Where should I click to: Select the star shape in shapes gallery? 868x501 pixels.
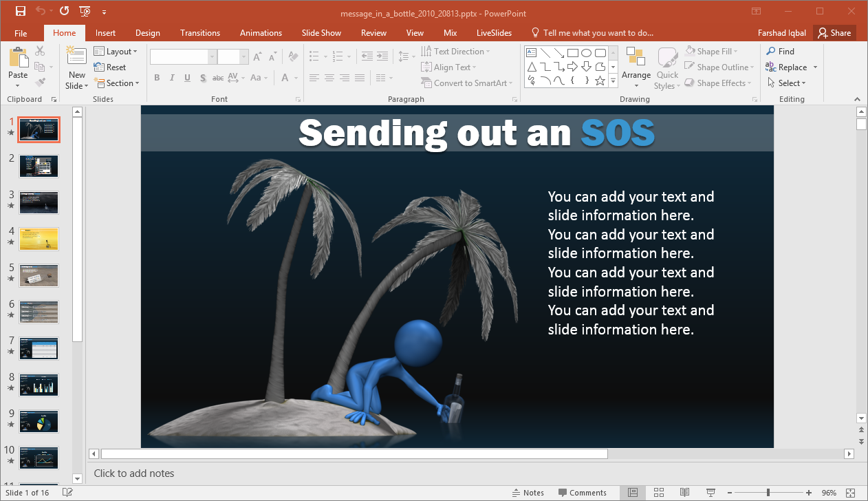(x=600, y=81)
